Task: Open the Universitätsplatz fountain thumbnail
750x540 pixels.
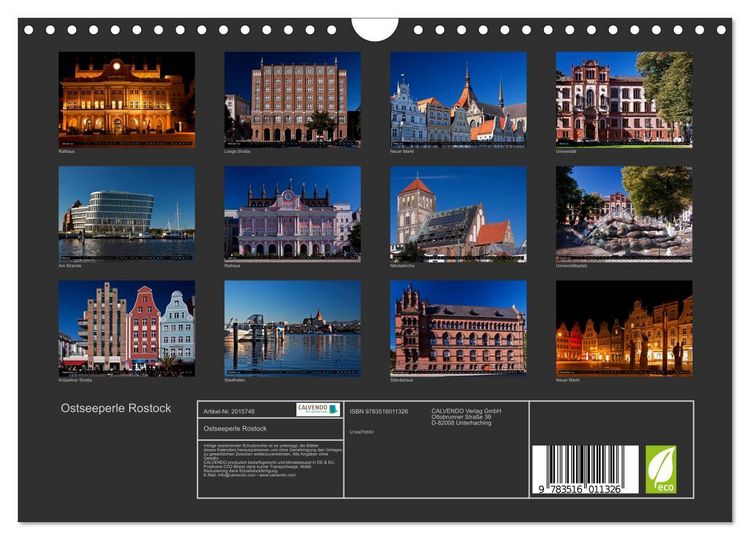Action: click(624, 214)
